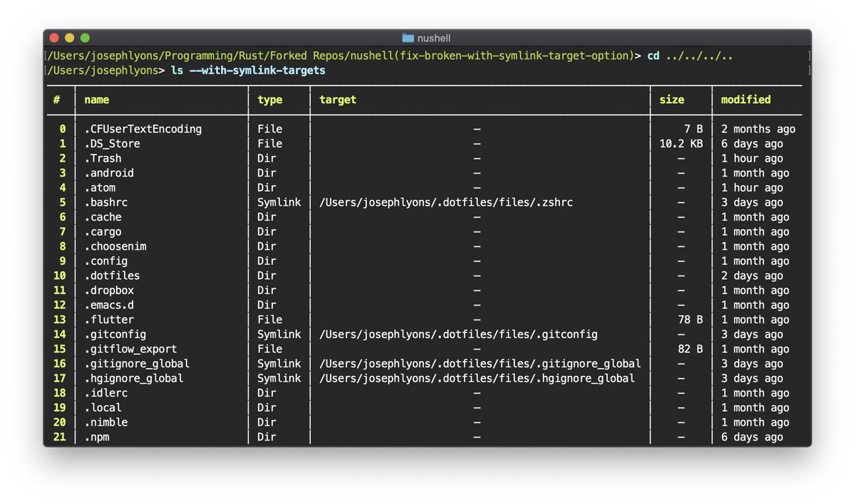Click the folder icon in the nushell title bar
Screen dimensions: 855x504
(408, 38)
